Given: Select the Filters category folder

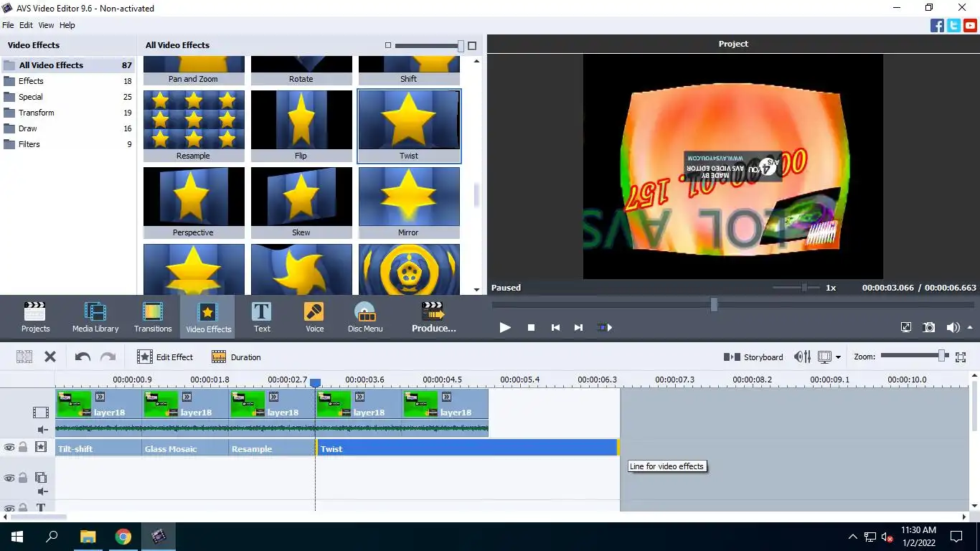Looking at the screenshot, I should [67, 144].
